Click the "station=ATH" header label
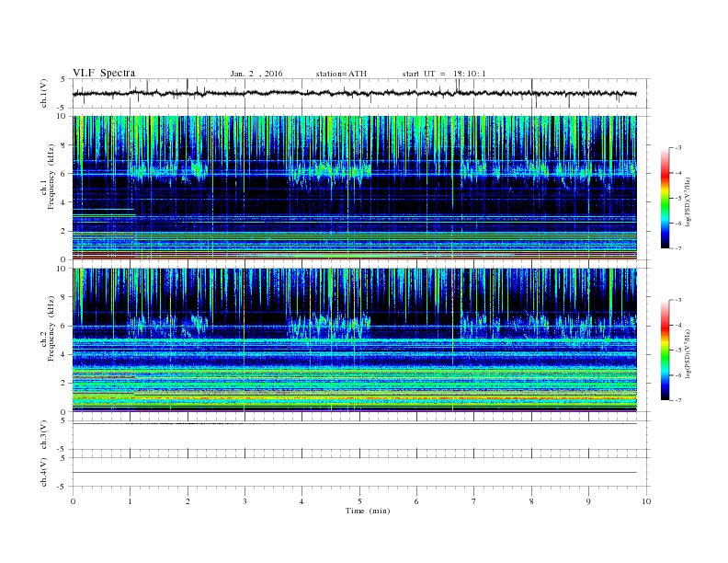Image resolution: width=728 pixels, height=563 pixels. tap(341, 74)
